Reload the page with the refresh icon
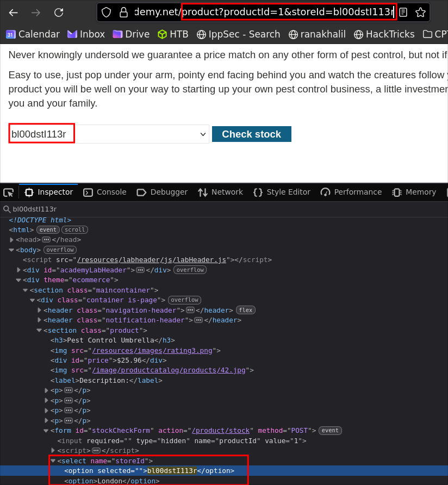The height and width of the screenshot is (485, 448). point(59,13)
